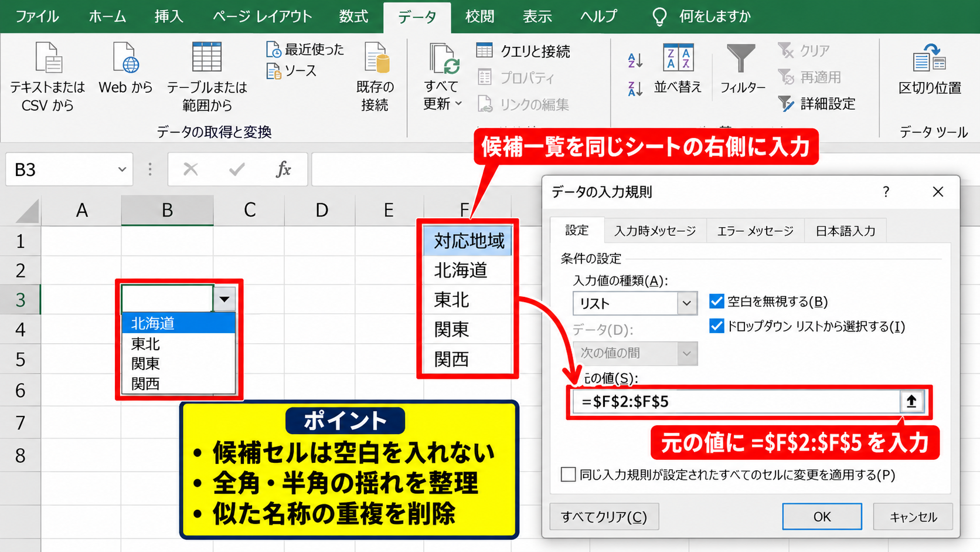Enable apply changes to all cells checkbox
The image size is (980, 552).
coord(568,474)
